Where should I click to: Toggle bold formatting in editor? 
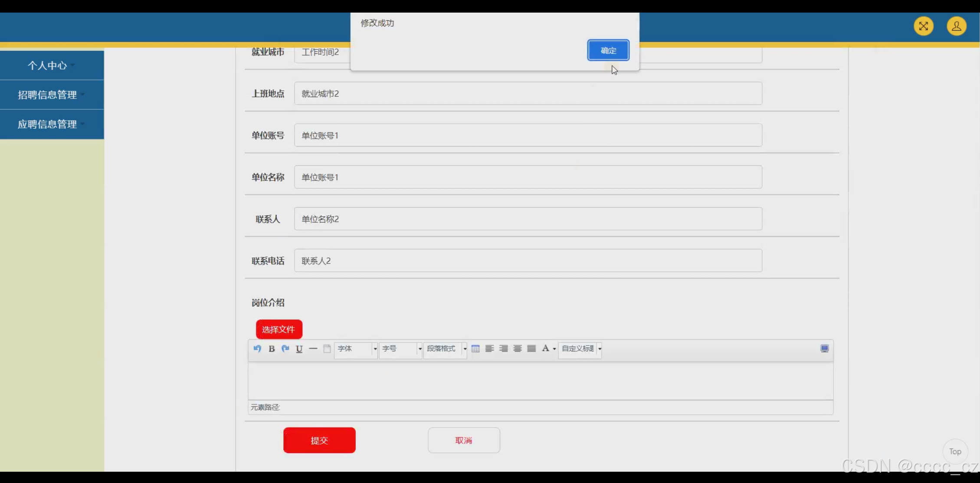point(272,348)
